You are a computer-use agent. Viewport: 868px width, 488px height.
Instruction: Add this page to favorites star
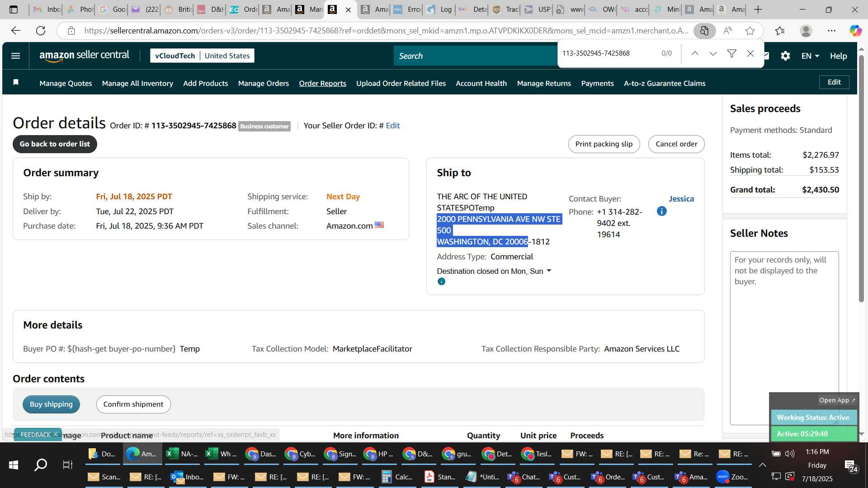point(750,30)
